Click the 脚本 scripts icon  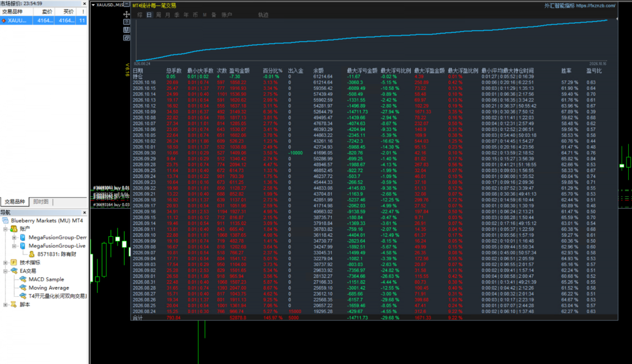(x=14, y=305)
